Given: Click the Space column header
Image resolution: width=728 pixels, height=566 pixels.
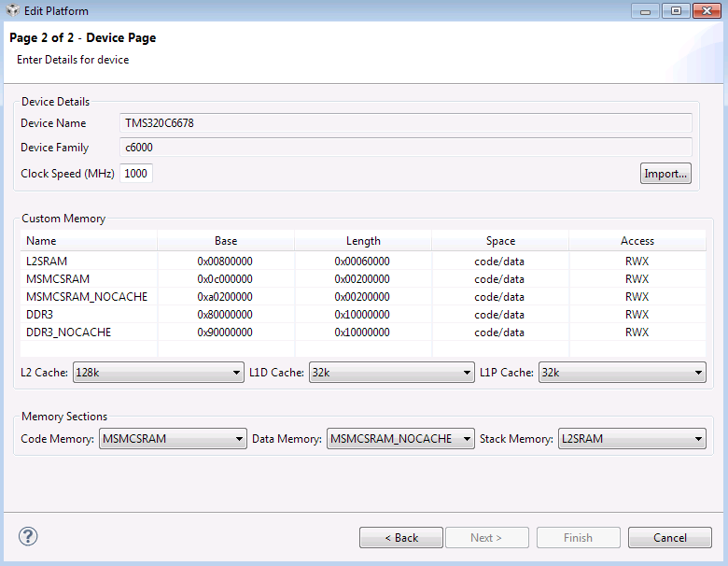Looking at the screenshot, I should [500, 241].
